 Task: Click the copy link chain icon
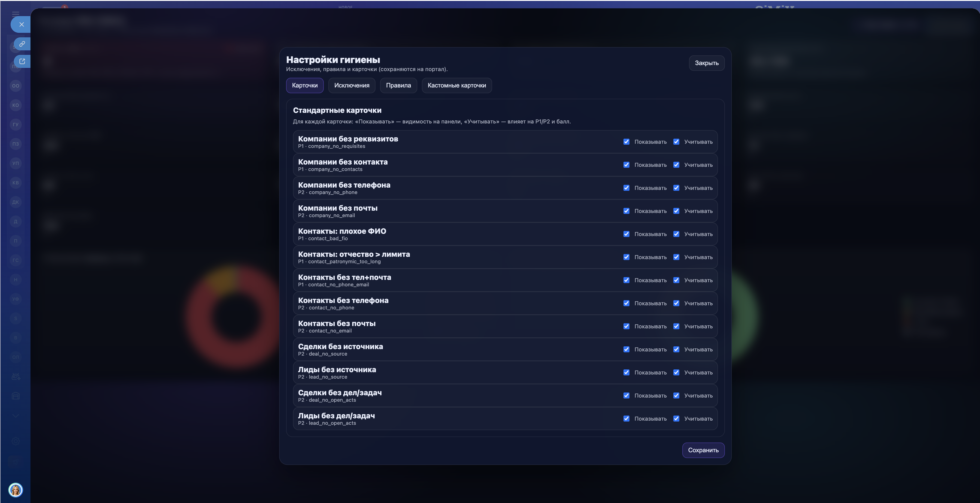22,44
